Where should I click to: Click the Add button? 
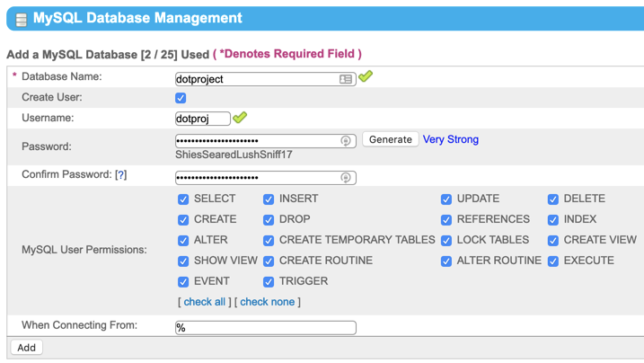point(26,348)
